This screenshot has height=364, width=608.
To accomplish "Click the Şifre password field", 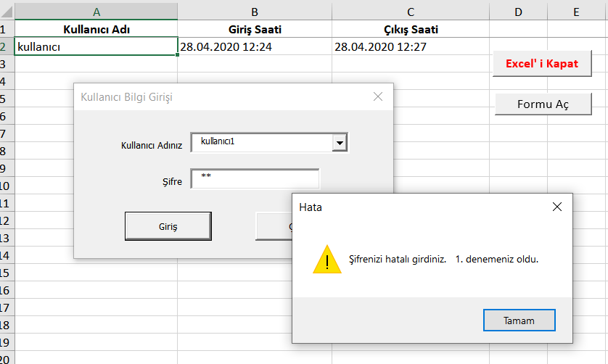I will [255, 179].
